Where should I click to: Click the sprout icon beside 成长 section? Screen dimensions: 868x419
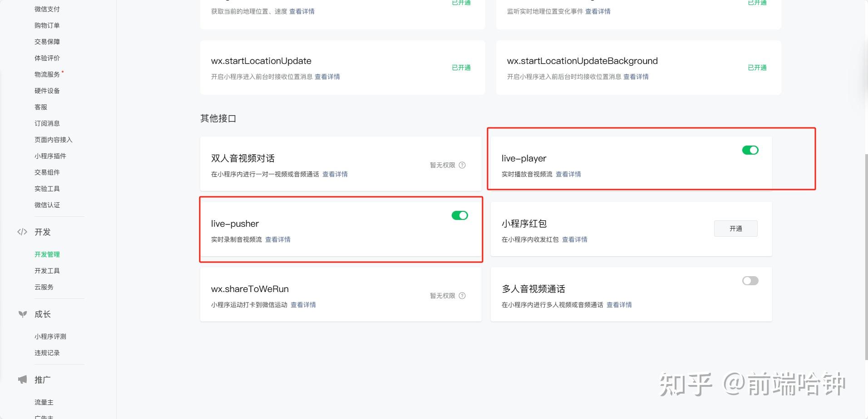pos(22,314)
